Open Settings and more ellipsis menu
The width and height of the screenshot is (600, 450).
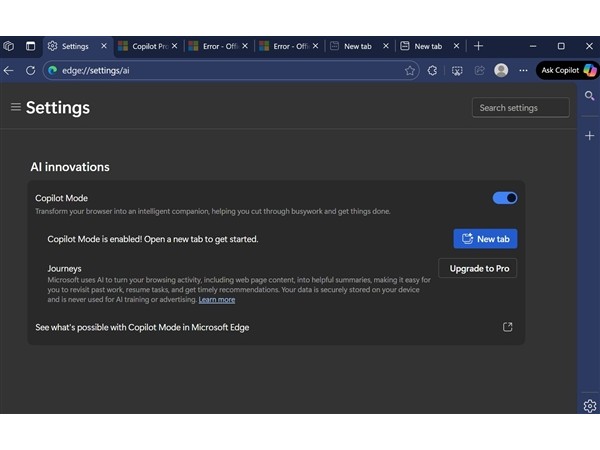pyautogui.click(x=523, y=70)
